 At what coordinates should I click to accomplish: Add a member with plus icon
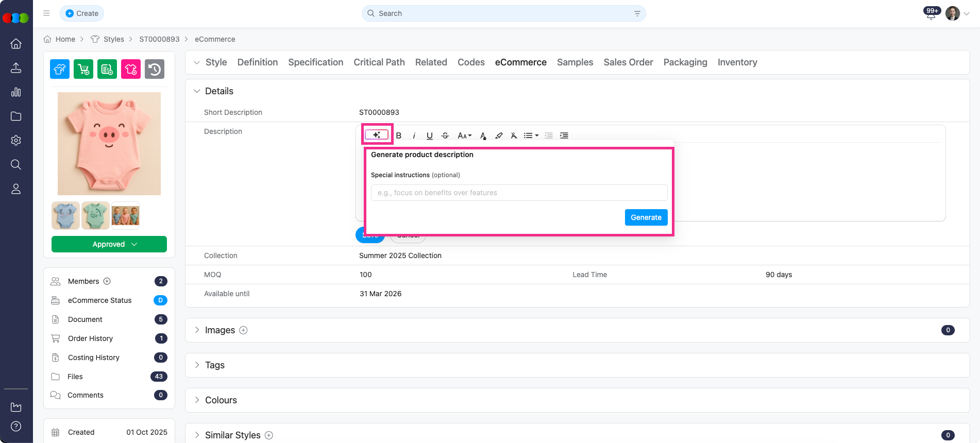click(107, 281)
